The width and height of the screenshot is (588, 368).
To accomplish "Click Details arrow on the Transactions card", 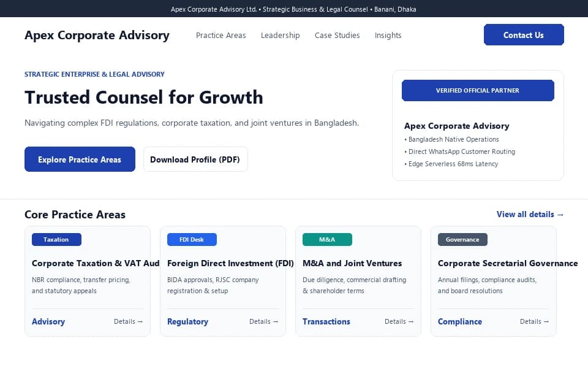I will coord(399,321).
